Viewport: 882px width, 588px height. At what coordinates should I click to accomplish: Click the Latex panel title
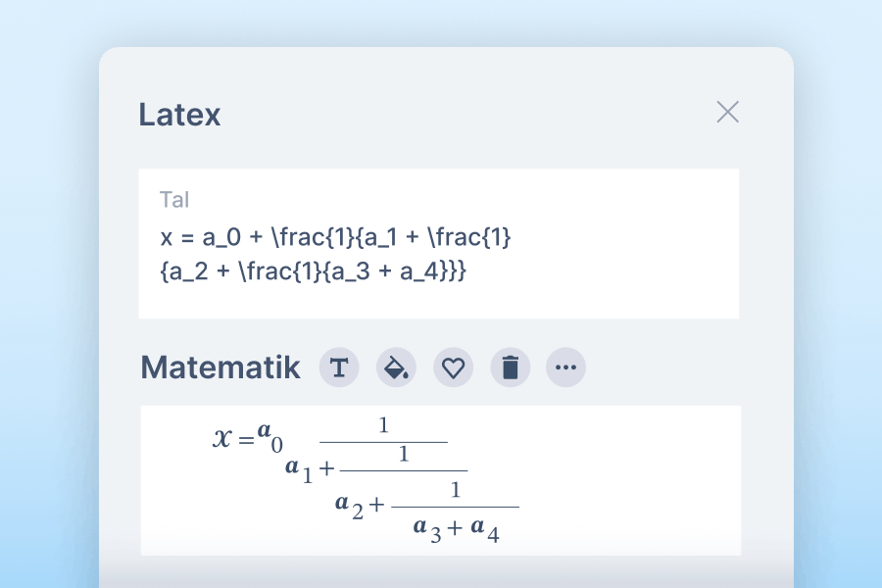click(180, 115)
